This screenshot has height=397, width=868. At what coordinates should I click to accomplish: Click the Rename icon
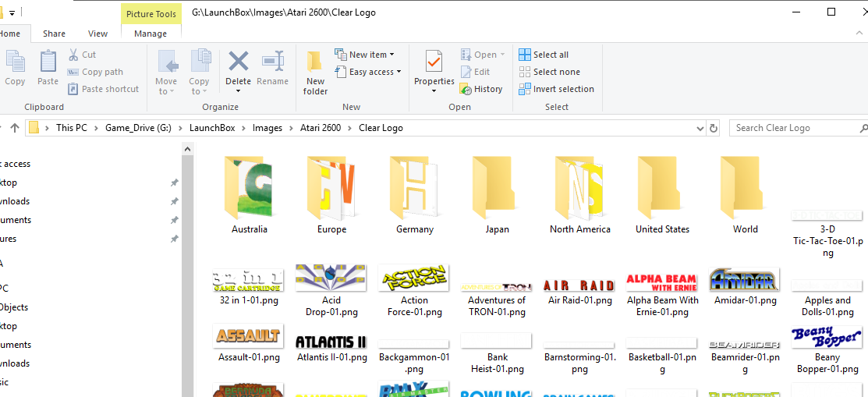(x=272, y=62)
